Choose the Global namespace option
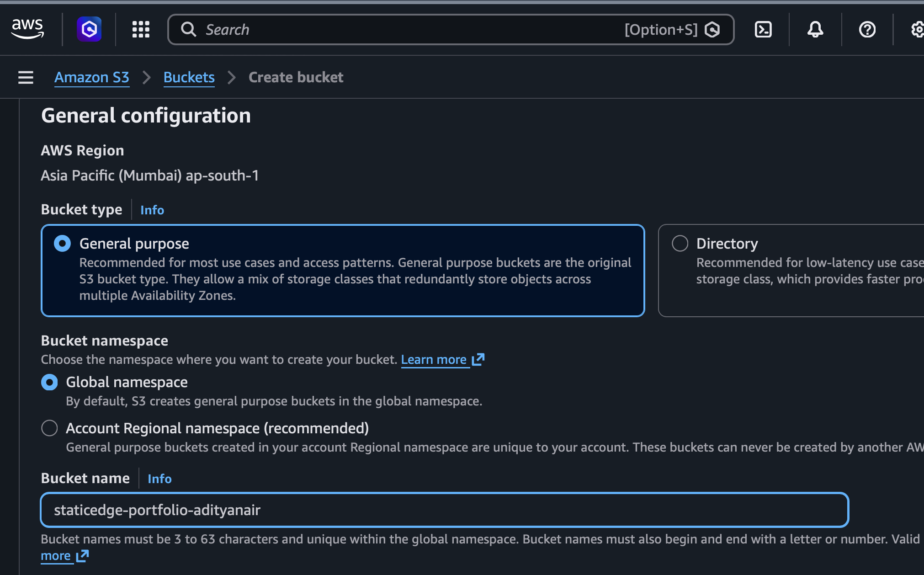Screen dimensions: 924x575 click(49, 382)
